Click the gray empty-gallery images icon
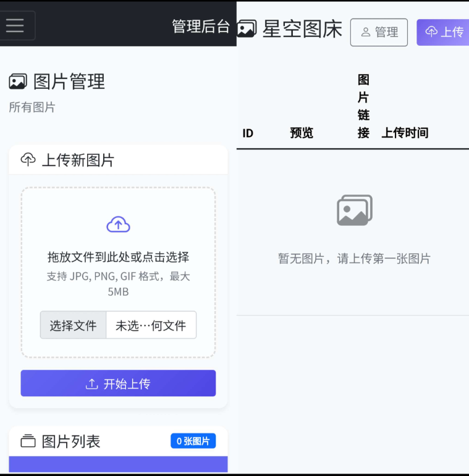This screenshot has width=469, height=476. coord(354,211)
